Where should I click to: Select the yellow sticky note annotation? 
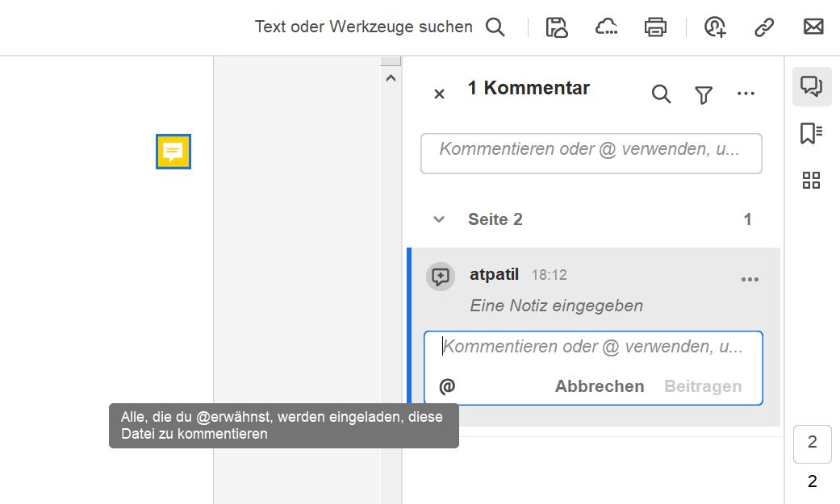coord(173,152)
